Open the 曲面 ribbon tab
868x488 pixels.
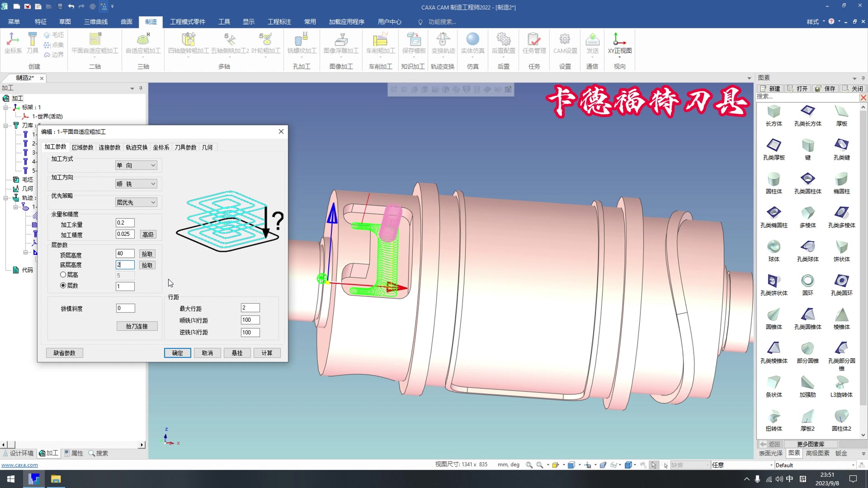click(x=127, y=22)
